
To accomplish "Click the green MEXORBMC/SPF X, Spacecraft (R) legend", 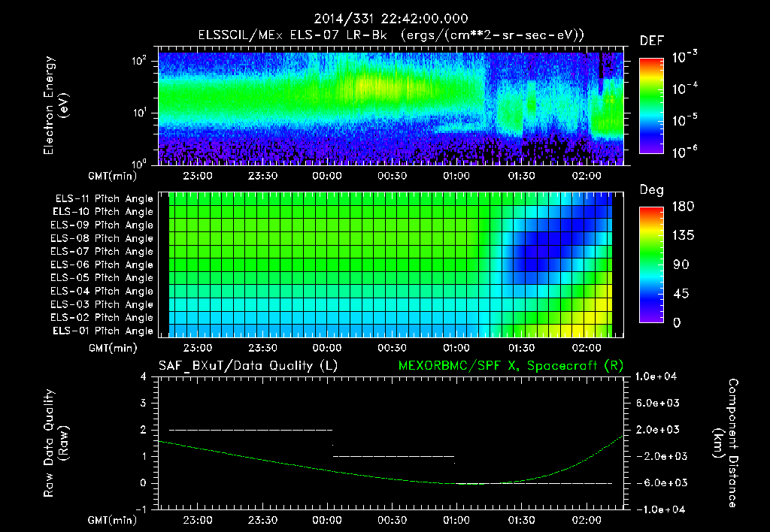I will 511,366.
